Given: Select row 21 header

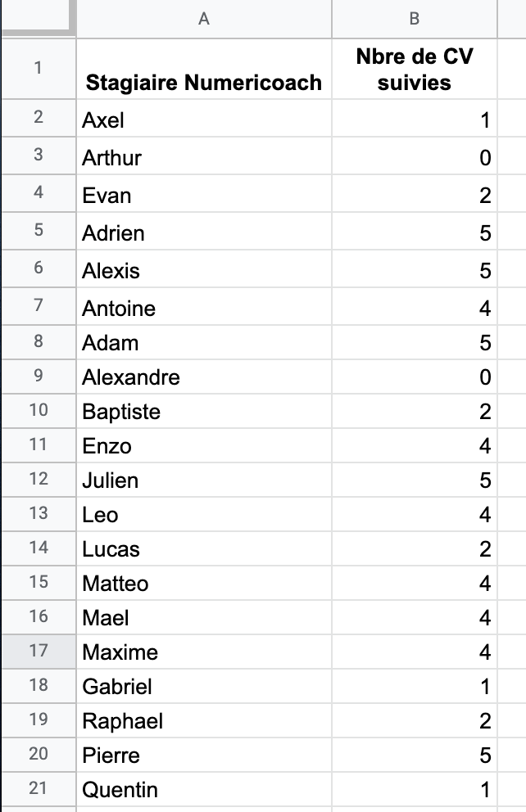Looking at the screenshot, I should tap(39, 789).
